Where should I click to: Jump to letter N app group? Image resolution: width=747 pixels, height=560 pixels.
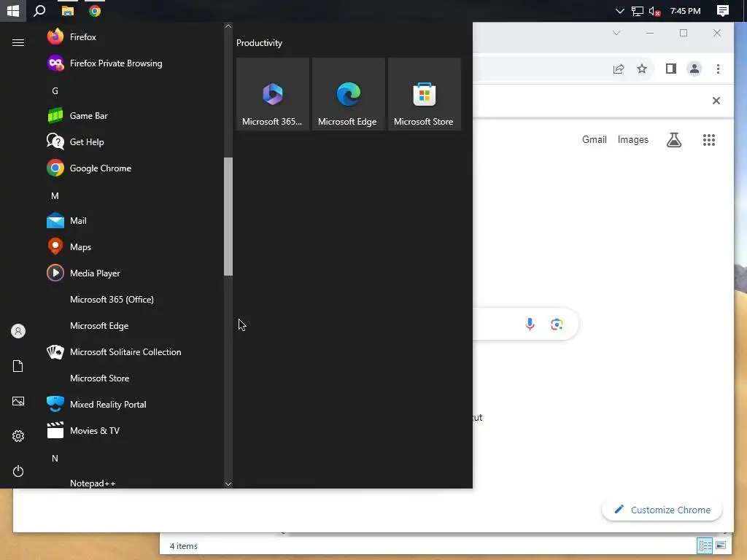[x=55, y=458]
